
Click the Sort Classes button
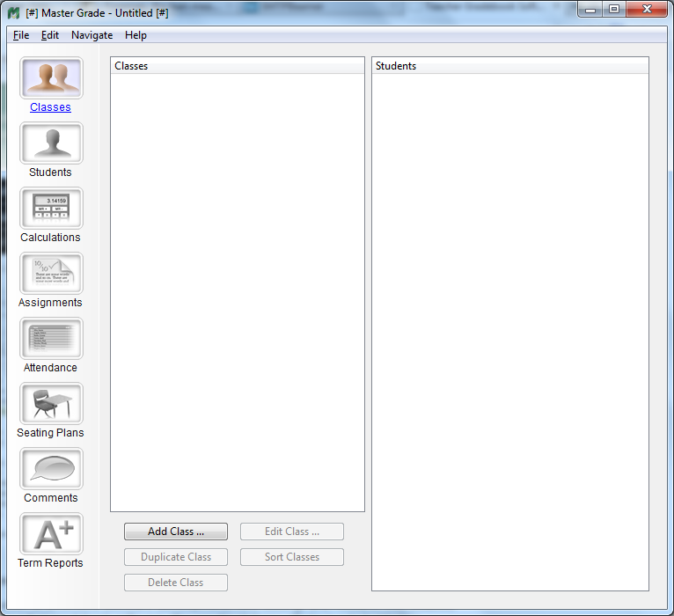[x=292, y=557]
